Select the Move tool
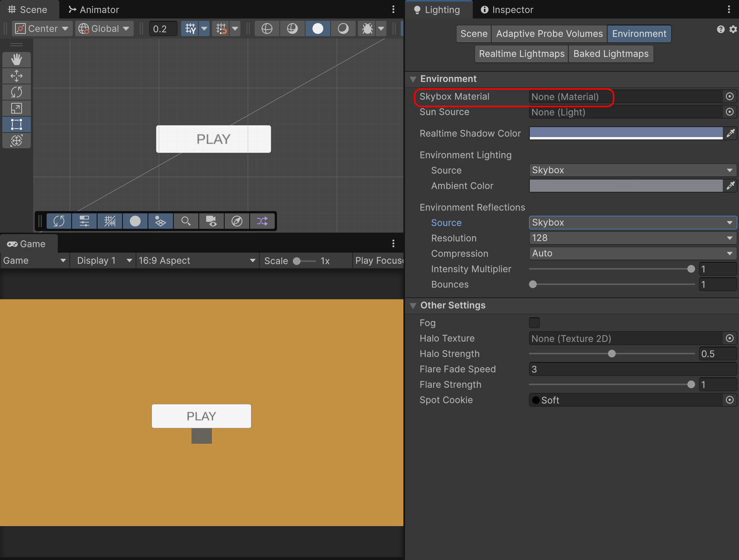Screen dimensions: 739x560 pyautogui.click(x=16, y=76)
